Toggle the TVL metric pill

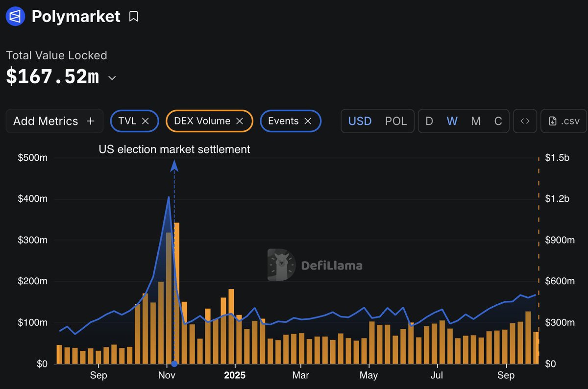[135, 121]
